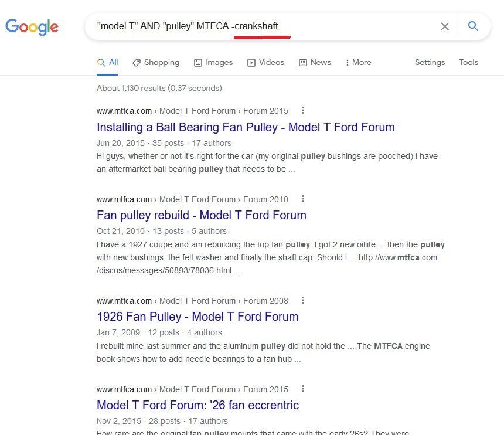Open Settings menu on results page
504x435 pixels.
[x=430, y=63]
